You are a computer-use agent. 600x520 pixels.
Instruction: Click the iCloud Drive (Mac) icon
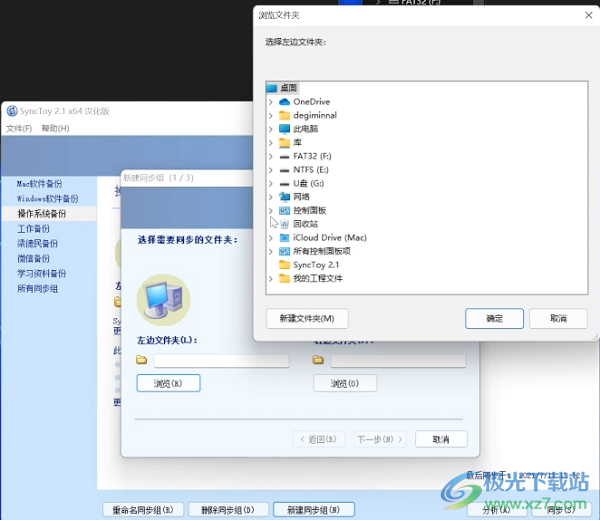click(x=284, y=238)
